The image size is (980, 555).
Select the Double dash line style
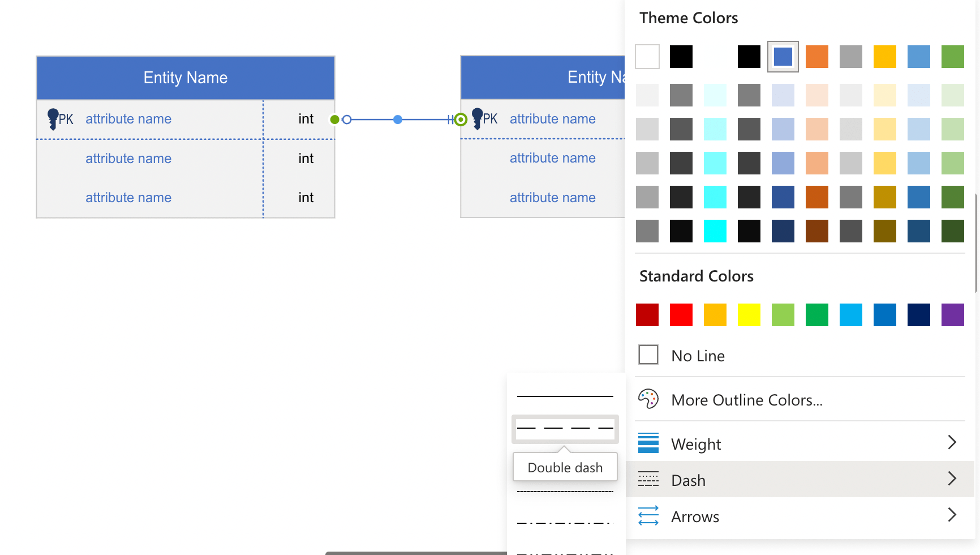tap(565, 429)
